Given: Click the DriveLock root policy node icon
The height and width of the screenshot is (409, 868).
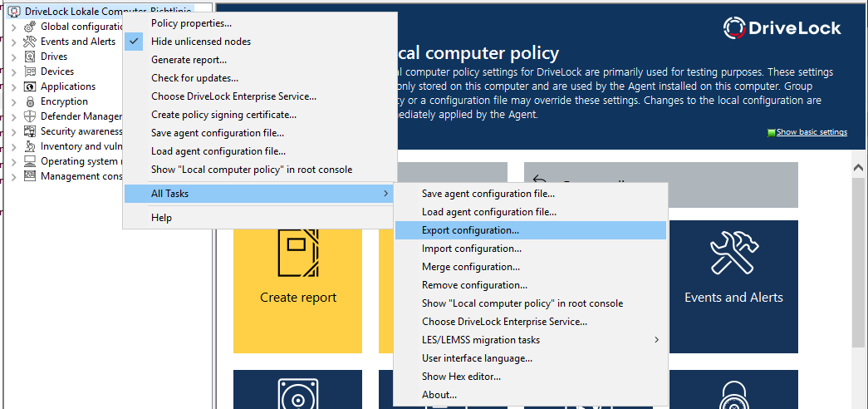Looking at the screenshot, I should [15, 11].
